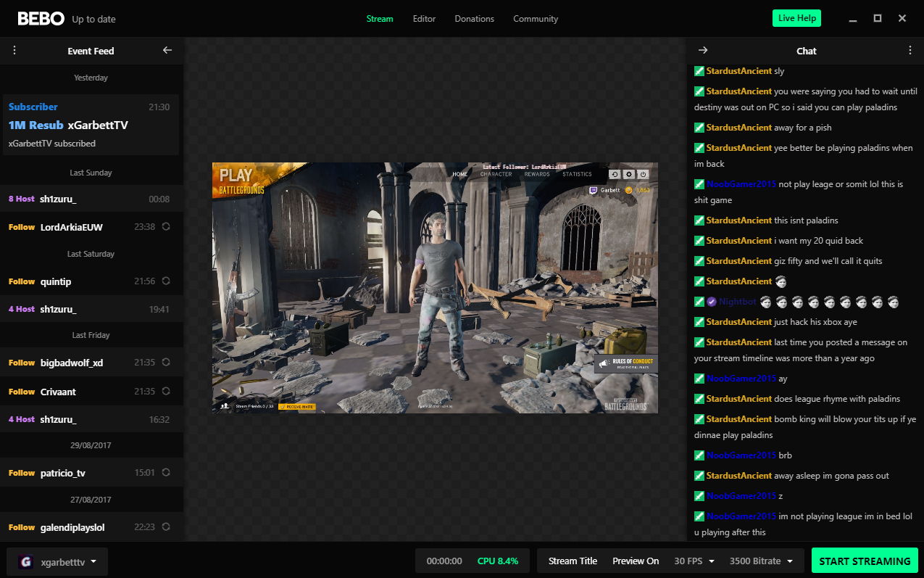Screen dimensions: 924x578
Task: Click the BEBO logo
Action: tap(41, 19)
